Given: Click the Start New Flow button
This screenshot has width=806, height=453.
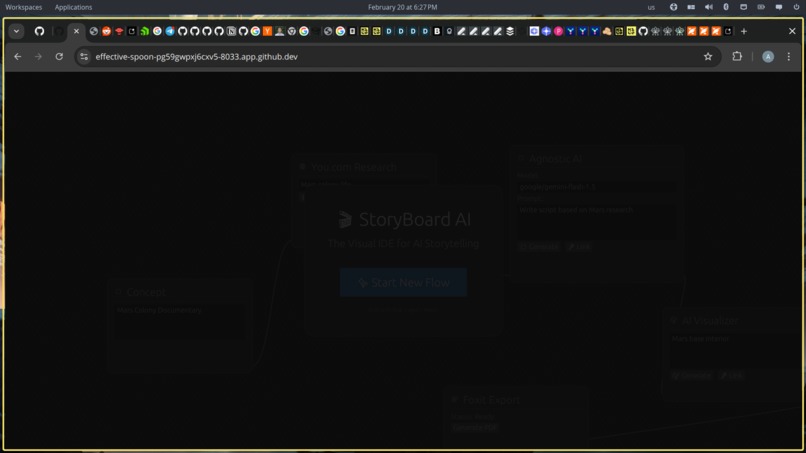Looking at the screenshot, I should point(404,282).
